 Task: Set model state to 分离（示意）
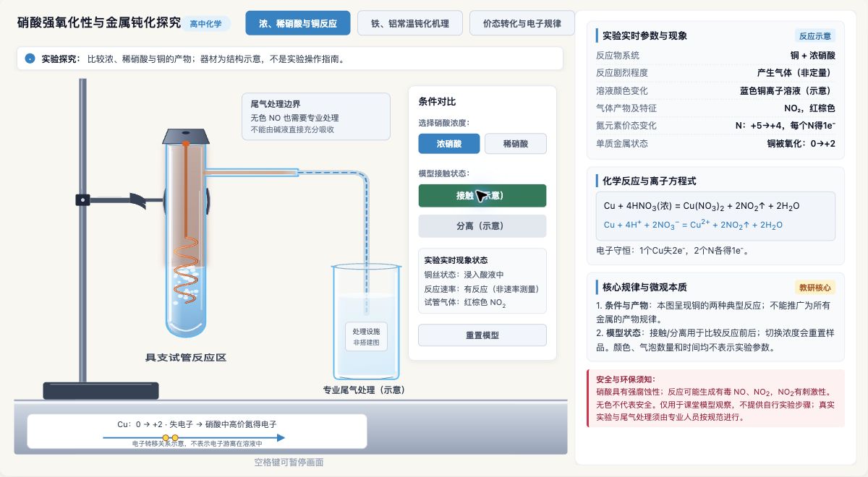point(482,226)
